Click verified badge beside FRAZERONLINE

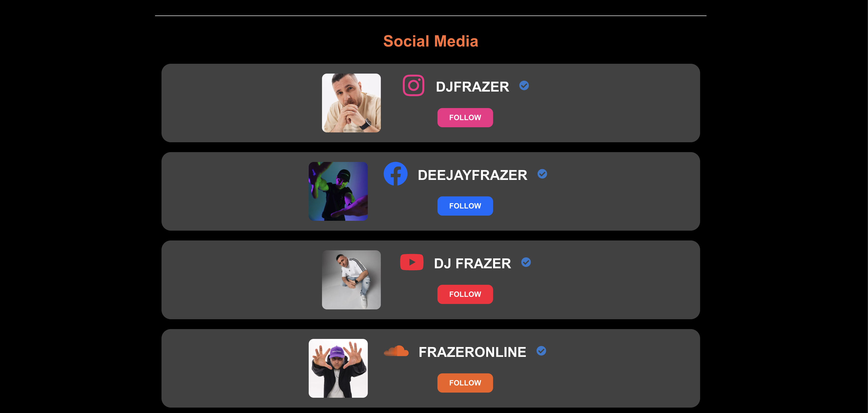tap(541, 351)
